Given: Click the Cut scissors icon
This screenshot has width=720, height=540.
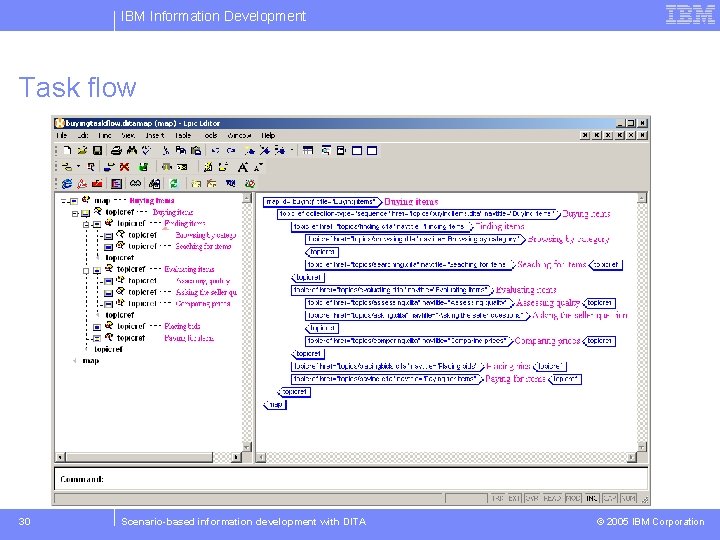Looking at the screenshot, I should [166, 150].
